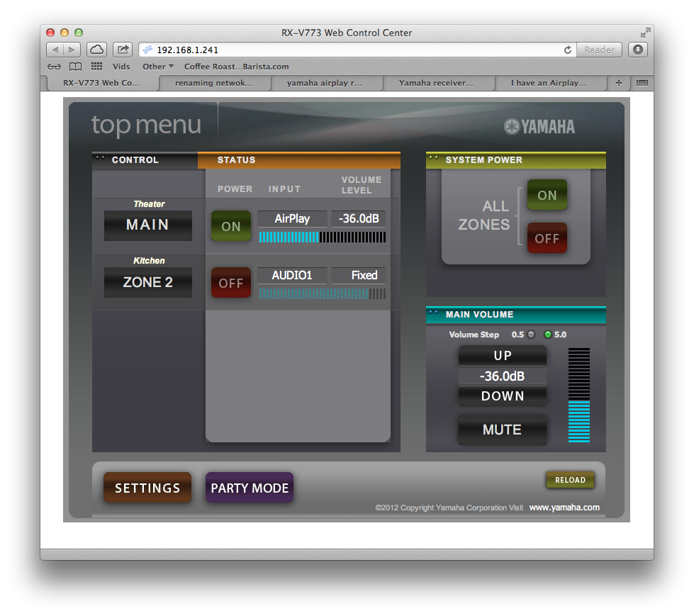694x616 pixels.
Task: Enter full screen with window arrows icon
Action: 645,33
